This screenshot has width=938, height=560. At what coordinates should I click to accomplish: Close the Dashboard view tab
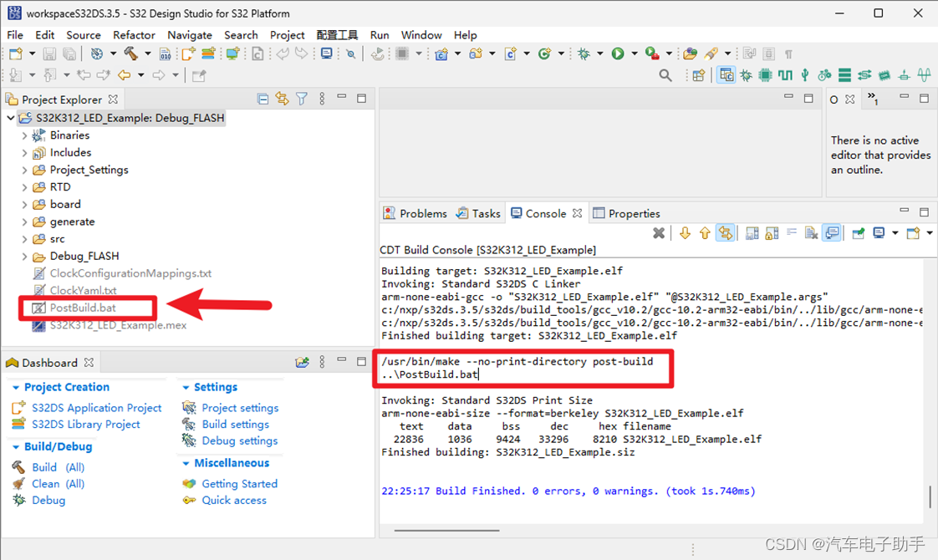89,363
